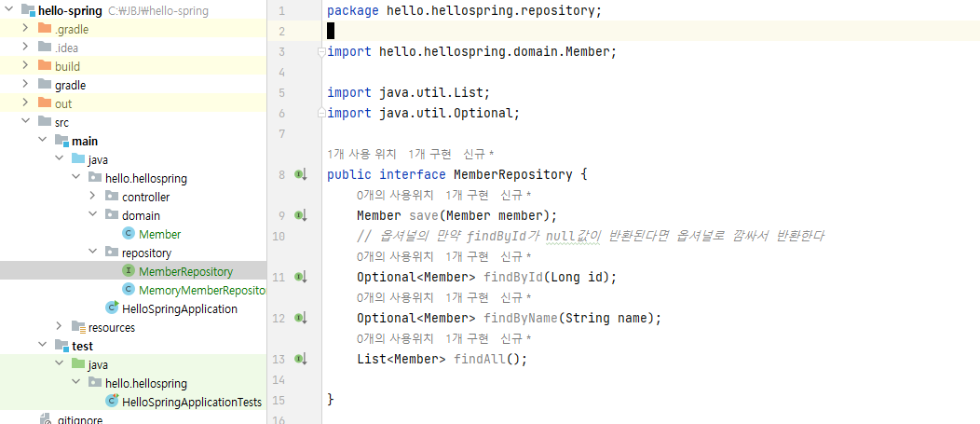This screenshot has width=980, height=424.
Task: Click the implementation gutter icon for findAll
Action: pyautogui.click(x=301, y=360)
